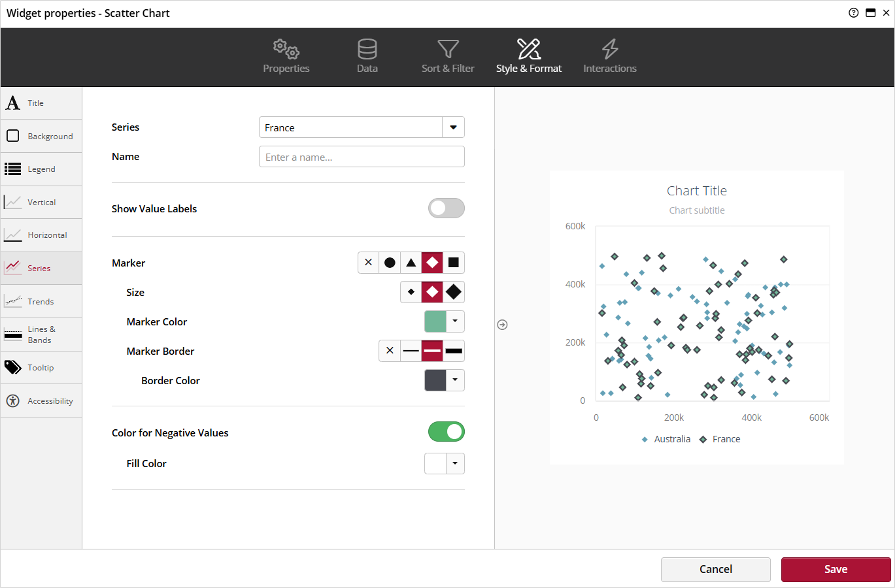Select the Horizontal axis icon
Image resolution: width=895 pixels, height=588 pixels.
[x=13, y=235]
